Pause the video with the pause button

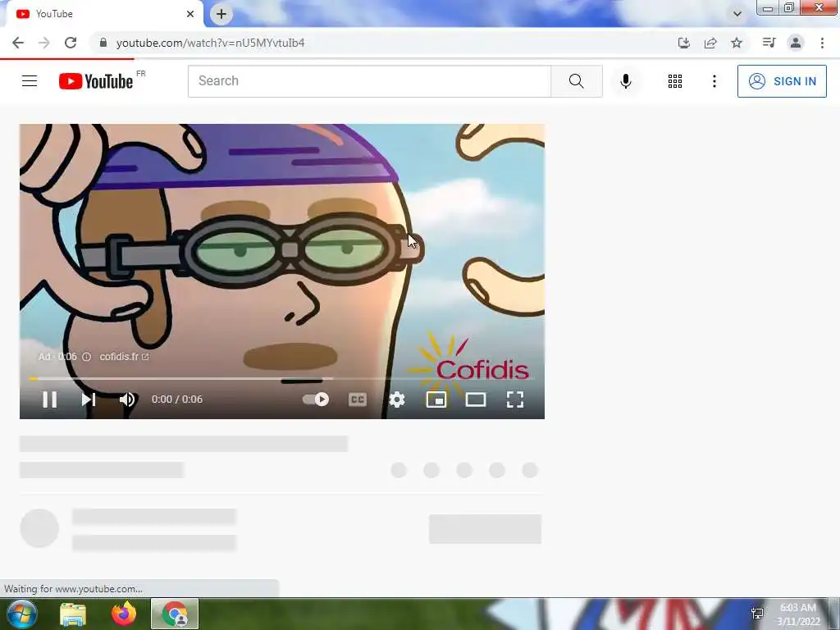coord(50,399)
